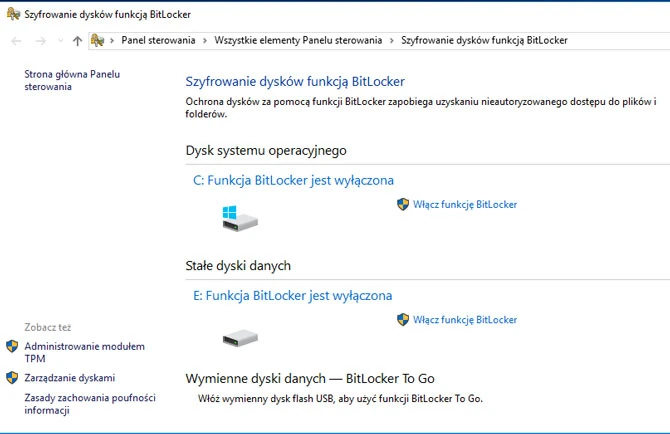Viewport: 670px width, 434px height.
Task: Expand chevron after Wszystkie elementy Panelu sterowania
Action: click(x=391, y=41)
